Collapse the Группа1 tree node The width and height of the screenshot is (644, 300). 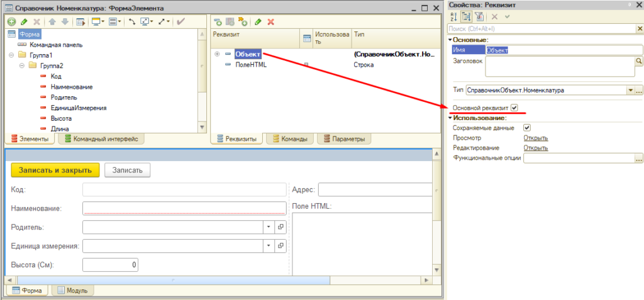coord(11,55)
